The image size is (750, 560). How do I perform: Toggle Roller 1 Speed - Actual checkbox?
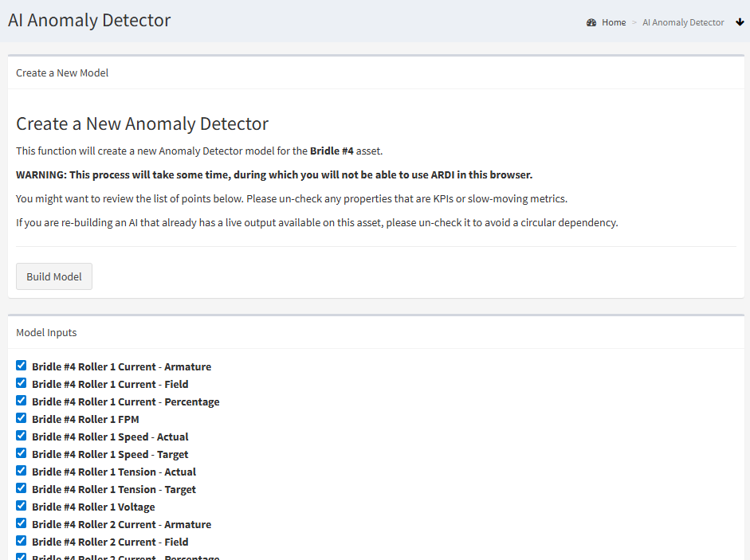click(22, 436)
